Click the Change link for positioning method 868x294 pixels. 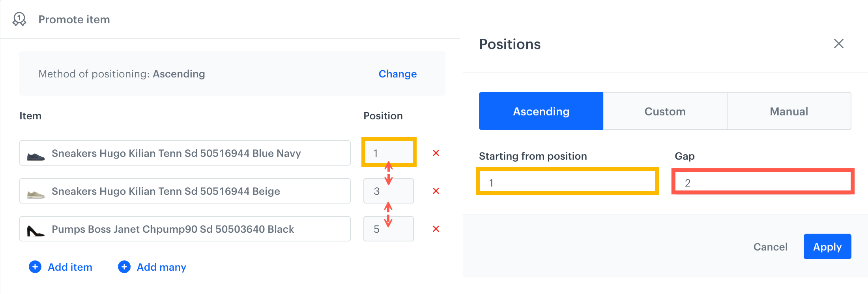pyautogui.click(x=397, y=74)
